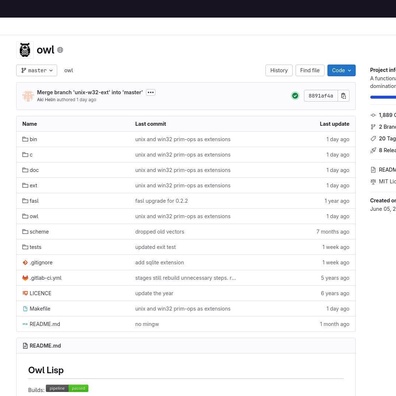This screenshot has height=396, width=396.
Task: Open commit 'fasl upgrade for 0.2.2'
Action: [161, 201]
